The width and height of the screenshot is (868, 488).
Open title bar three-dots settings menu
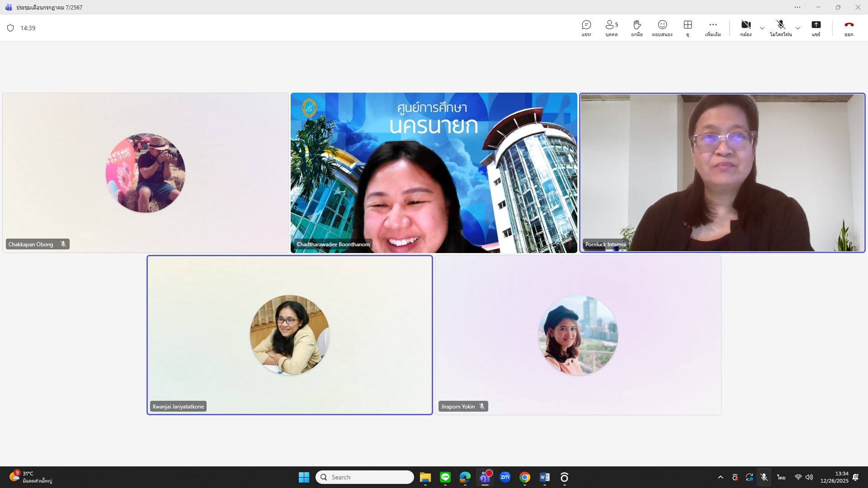[x=797, y=7]
